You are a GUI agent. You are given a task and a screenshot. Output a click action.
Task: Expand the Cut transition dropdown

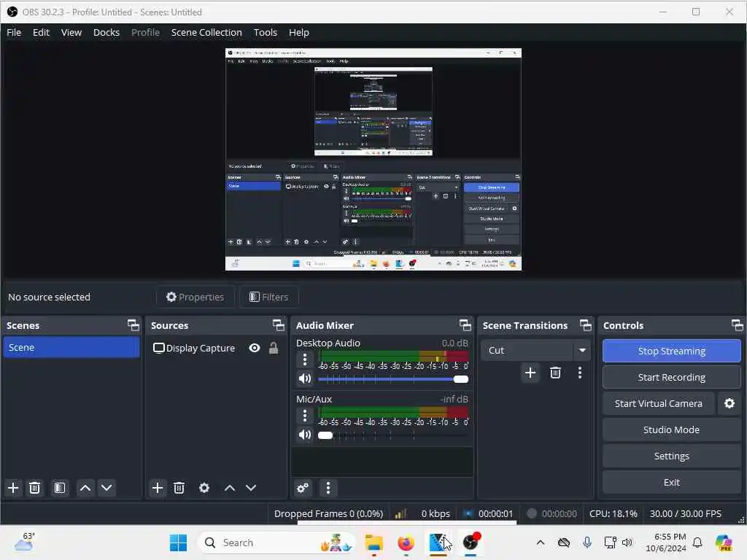pyautogui.click(x=582, y=351)
